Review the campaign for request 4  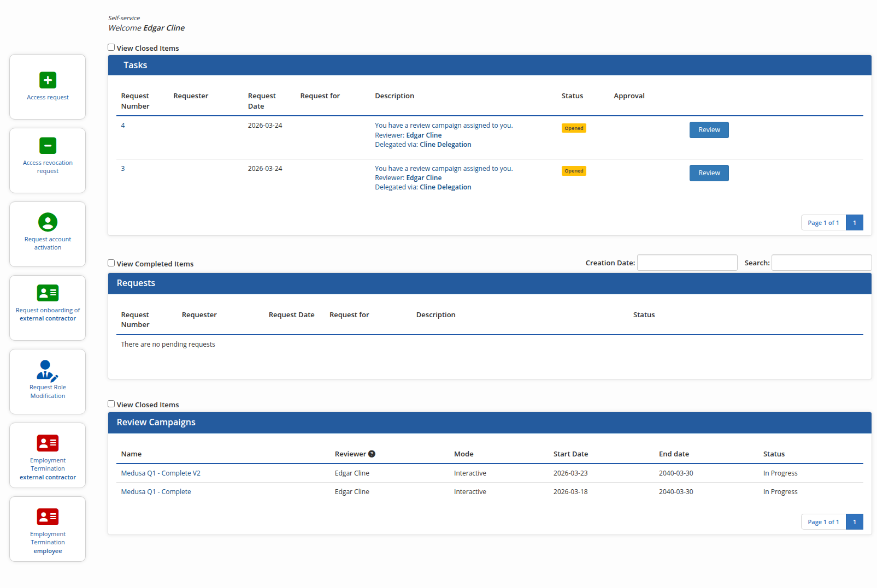709,129
